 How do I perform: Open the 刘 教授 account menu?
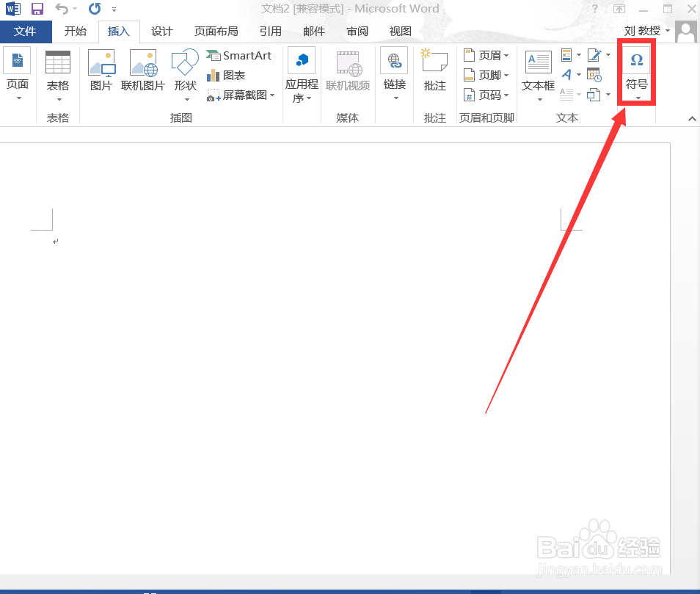coord(644,31)
